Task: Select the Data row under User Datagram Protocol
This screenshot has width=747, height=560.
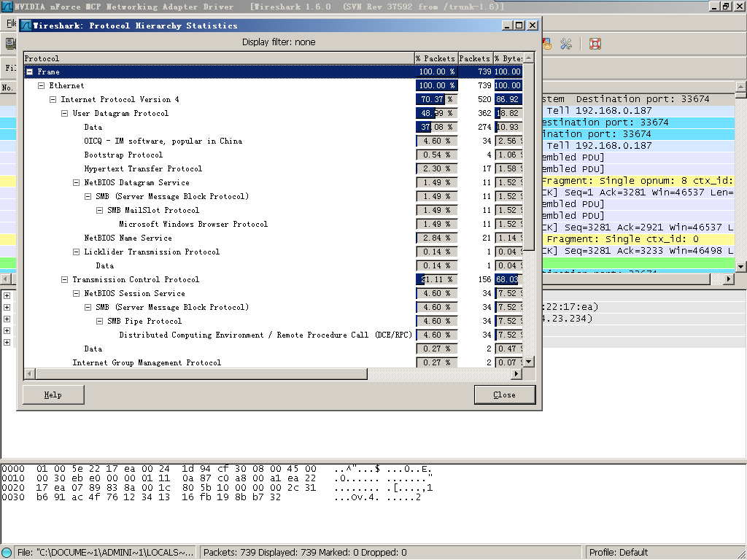Action: 274,127
